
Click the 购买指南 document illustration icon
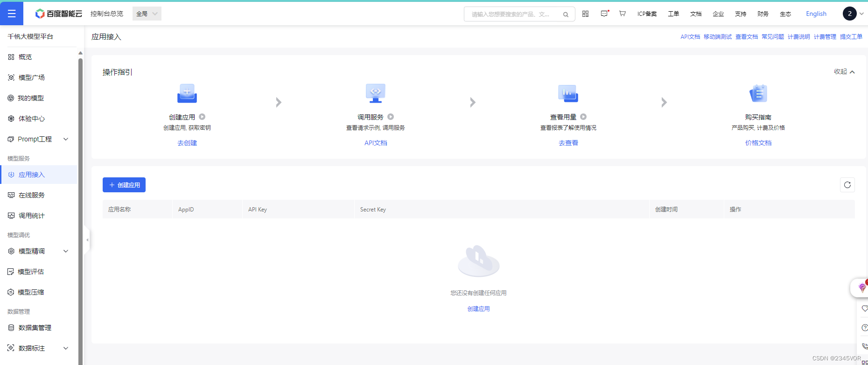[x=758, y=93]
